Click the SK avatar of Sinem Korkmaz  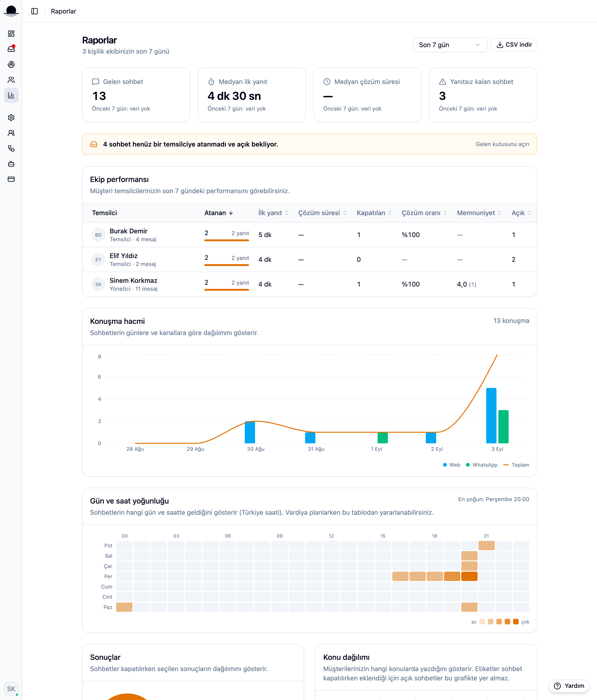pos(98,284)
